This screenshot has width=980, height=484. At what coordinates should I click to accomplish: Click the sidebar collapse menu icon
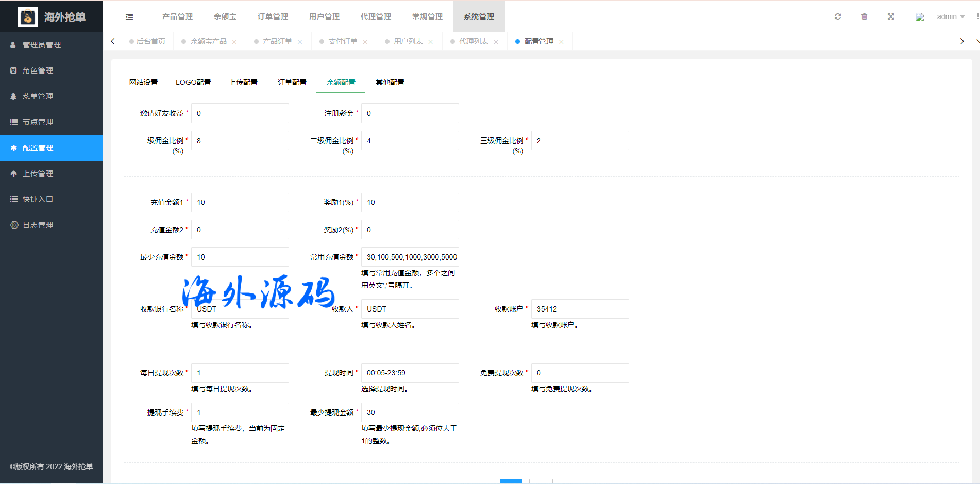coord(129,16)
